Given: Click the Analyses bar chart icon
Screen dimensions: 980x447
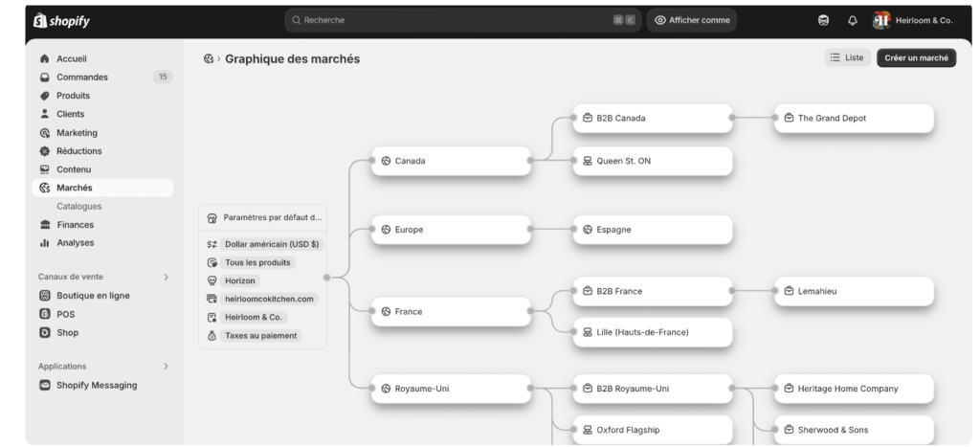Looking at the screenshot, I should [44, 242].
